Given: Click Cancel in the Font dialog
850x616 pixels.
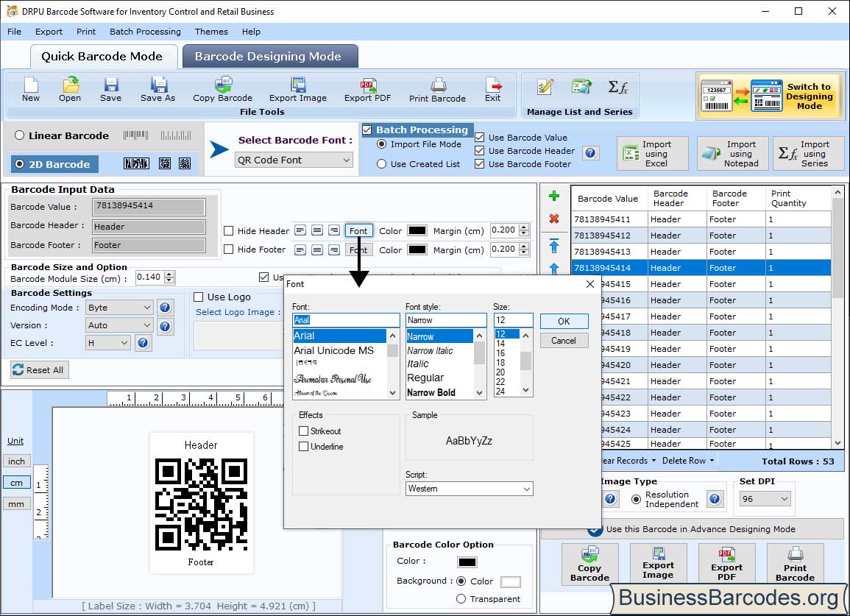Looking at the screenshot, I should 564,341.
